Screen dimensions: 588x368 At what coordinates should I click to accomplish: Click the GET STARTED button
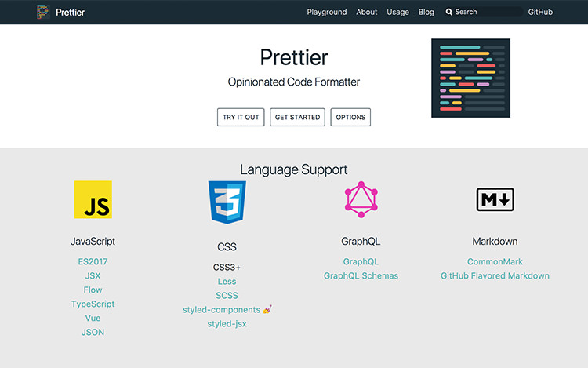(297, 117)
